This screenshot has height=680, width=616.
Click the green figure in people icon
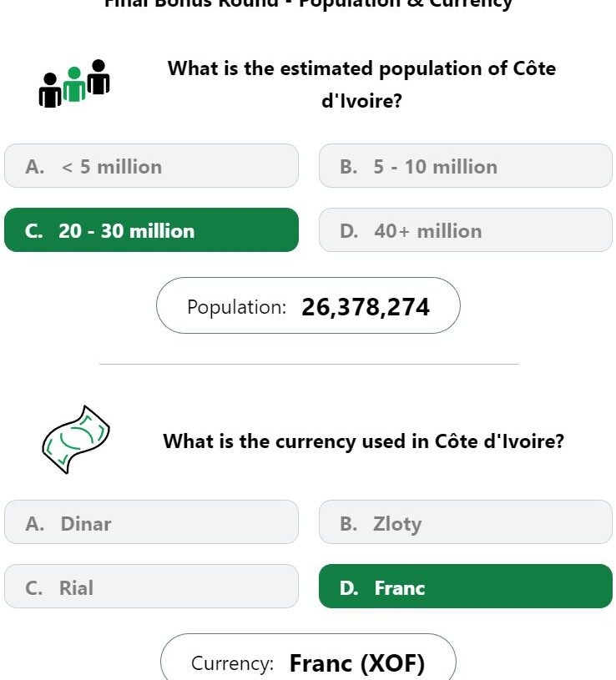click(74, 84)
